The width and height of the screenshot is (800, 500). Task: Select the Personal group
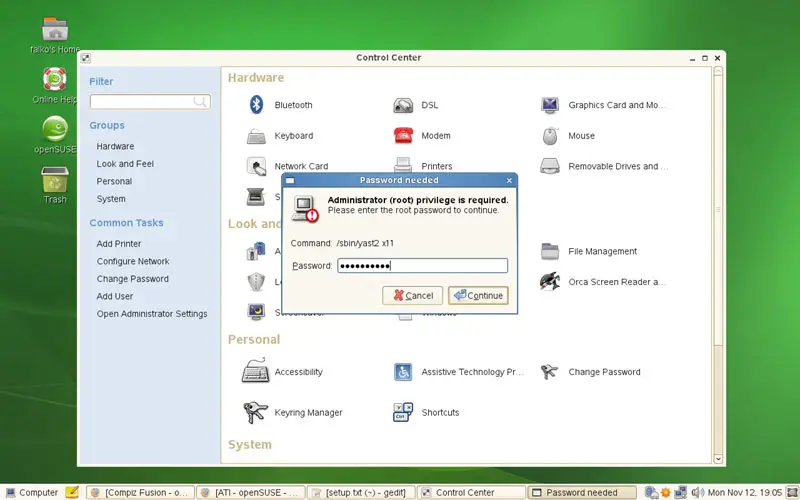click(x=114, y=181)
